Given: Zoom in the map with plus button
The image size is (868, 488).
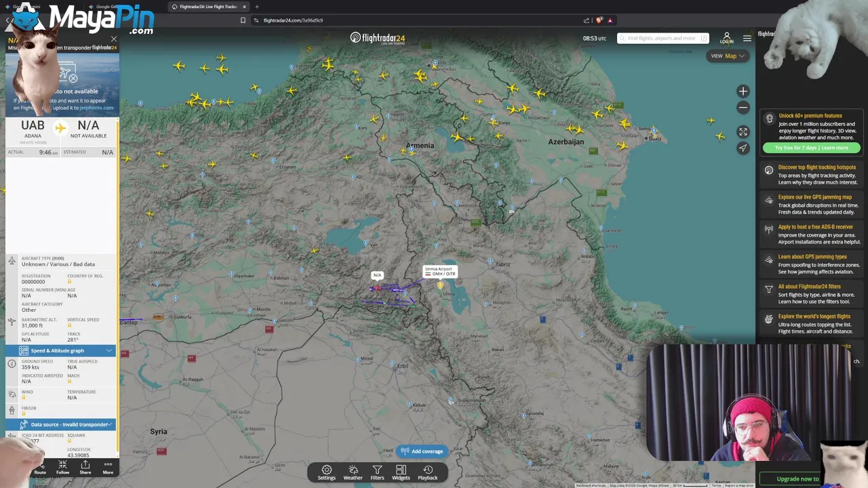Looking at the screenshot, I should [743, 91].
